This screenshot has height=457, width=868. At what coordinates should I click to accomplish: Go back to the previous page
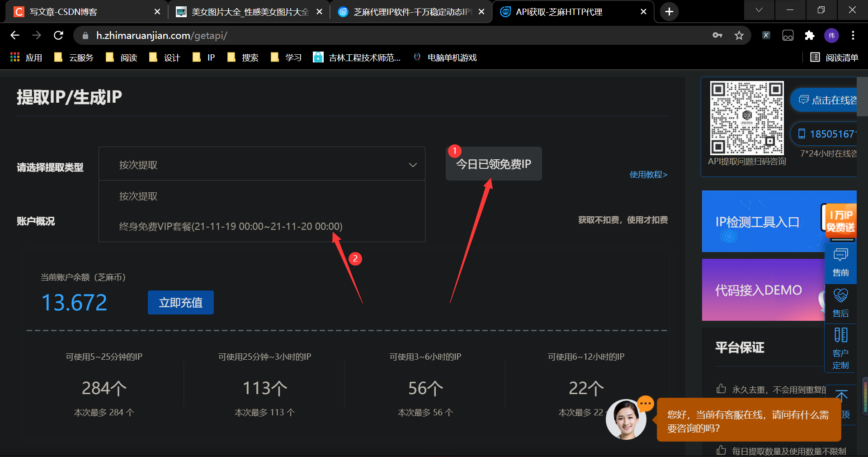click(x=15, y=35)
